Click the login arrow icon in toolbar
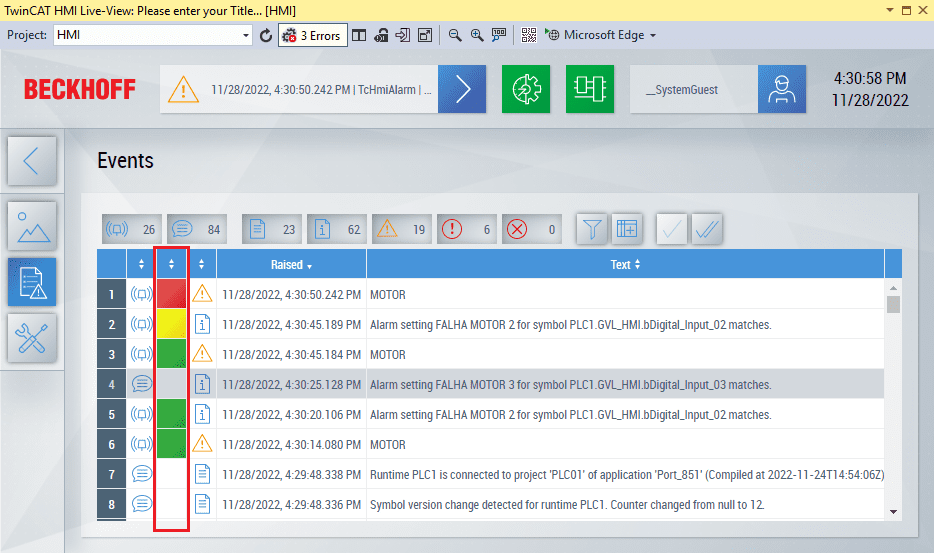The height and width of the screenshot is (553, 934). (403, 36)
